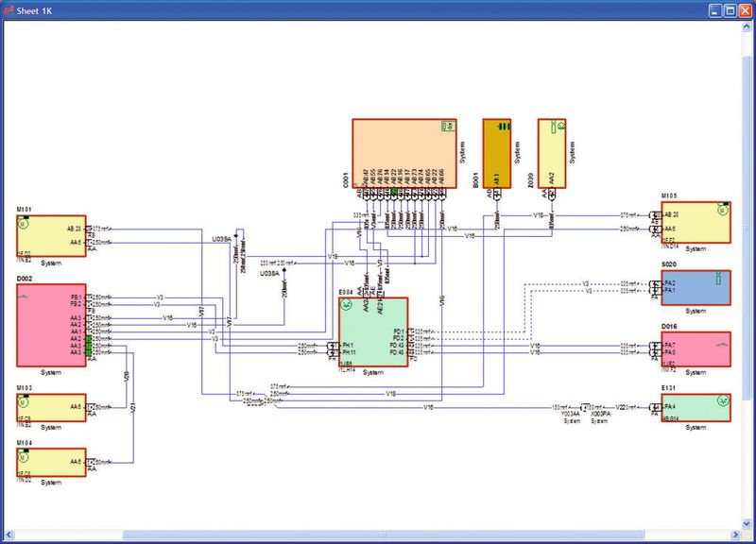Select the orange C001 component block
756x544 pixels.
(404, 154)
